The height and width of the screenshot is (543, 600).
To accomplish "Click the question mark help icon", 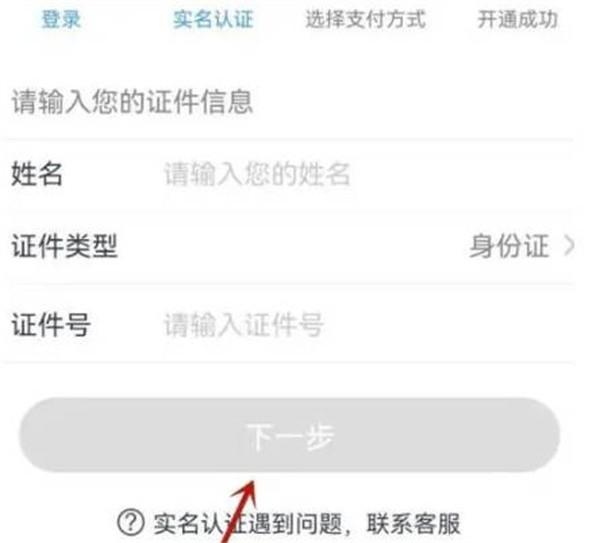I will pos(130,523).
